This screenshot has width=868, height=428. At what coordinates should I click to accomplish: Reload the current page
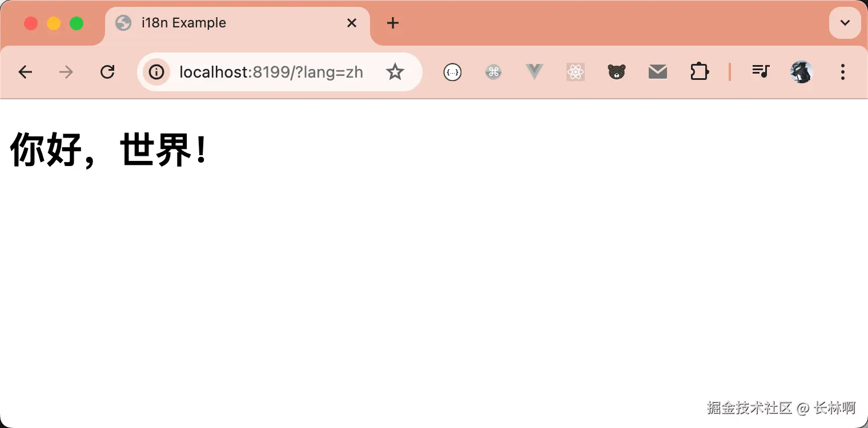[107, 72]
